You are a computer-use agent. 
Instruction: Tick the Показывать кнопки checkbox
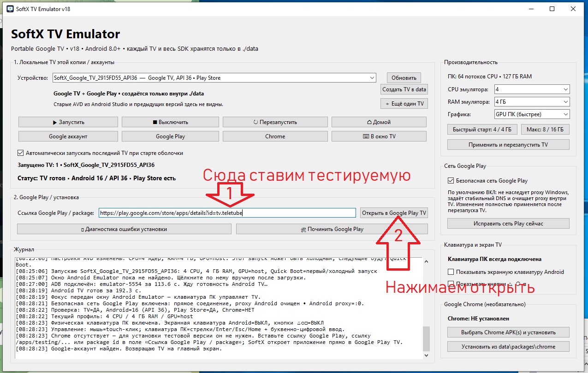451,284
